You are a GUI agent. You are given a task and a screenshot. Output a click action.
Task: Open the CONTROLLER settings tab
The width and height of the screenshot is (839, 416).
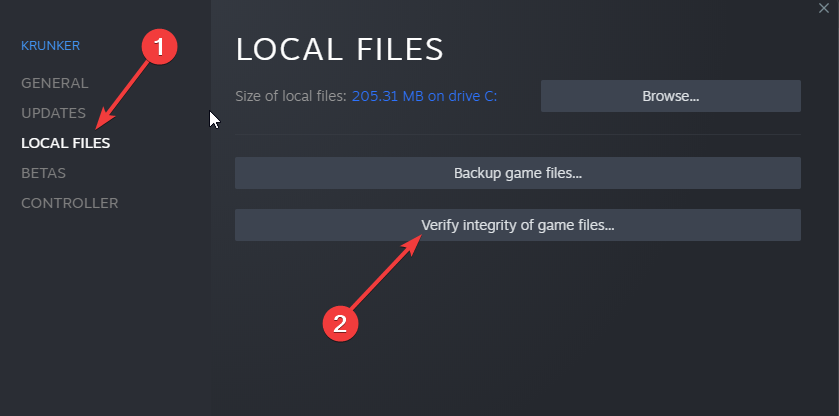[70, 203]
